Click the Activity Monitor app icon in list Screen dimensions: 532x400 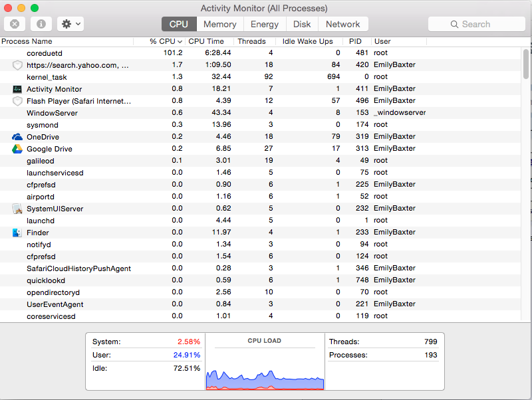[17, 89]
